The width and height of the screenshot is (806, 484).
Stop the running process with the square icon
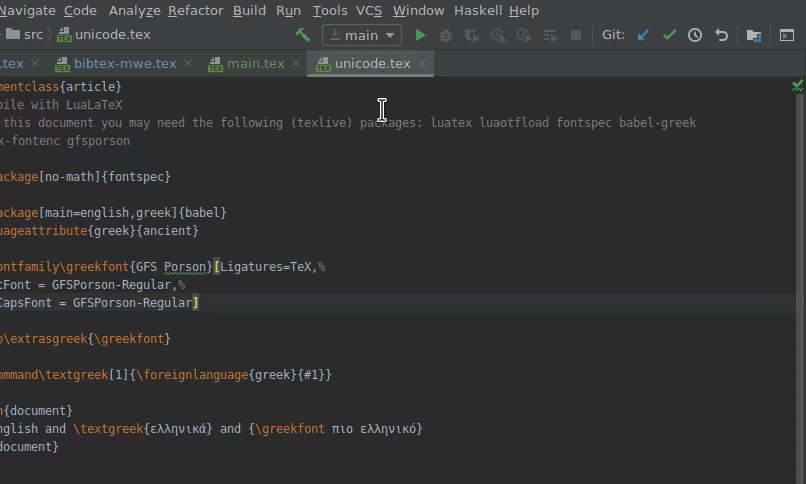pyautogui.click(x=576, y=35)
